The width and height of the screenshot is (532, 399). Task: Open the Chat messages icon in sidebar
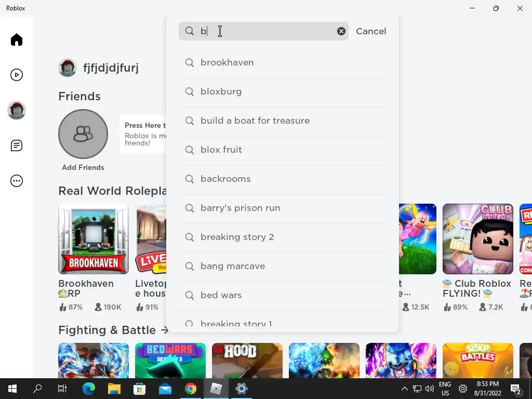(x=16, y=145)
